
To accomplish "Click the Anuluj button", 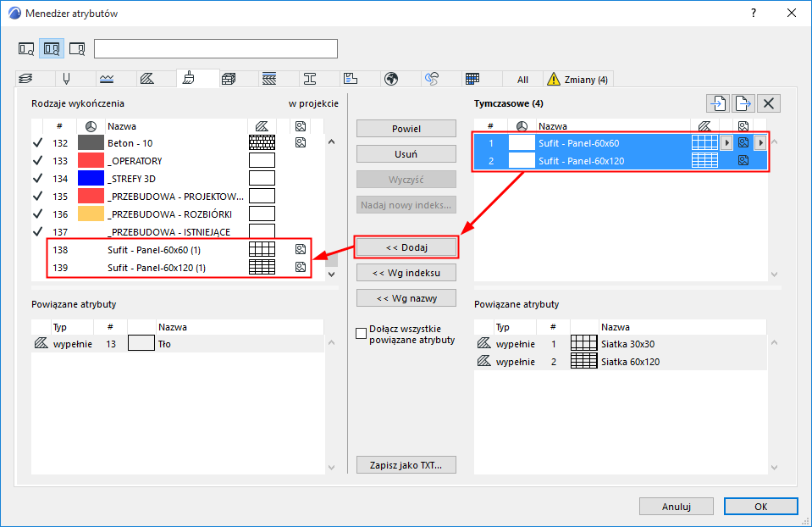I will [x=677, y=507].
